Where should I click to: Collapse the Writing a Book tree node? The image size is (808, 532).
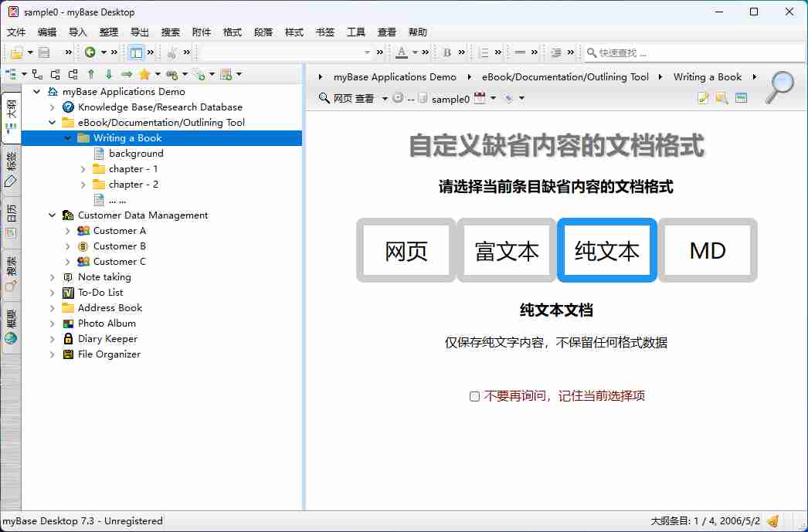point(68,138)
